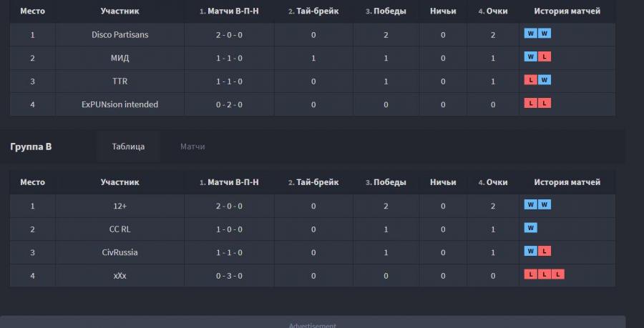Click second W badge in 12+ row
The width and height of the screenshot is (644, 328).
click(545, 204)
